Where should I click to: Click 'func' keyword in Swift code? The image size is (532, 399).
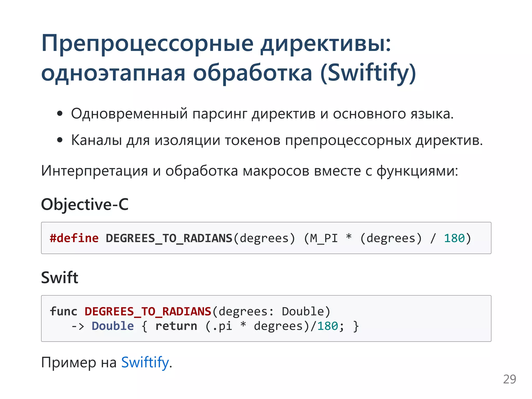(x=63, y=311)
